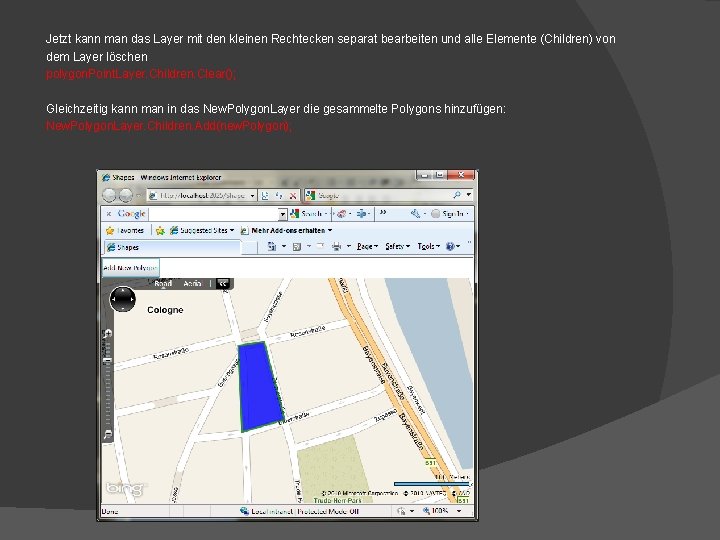Open the recent pages dropdown arrow
This screenshot has width=720, height=540.
(x=138, y=195)
